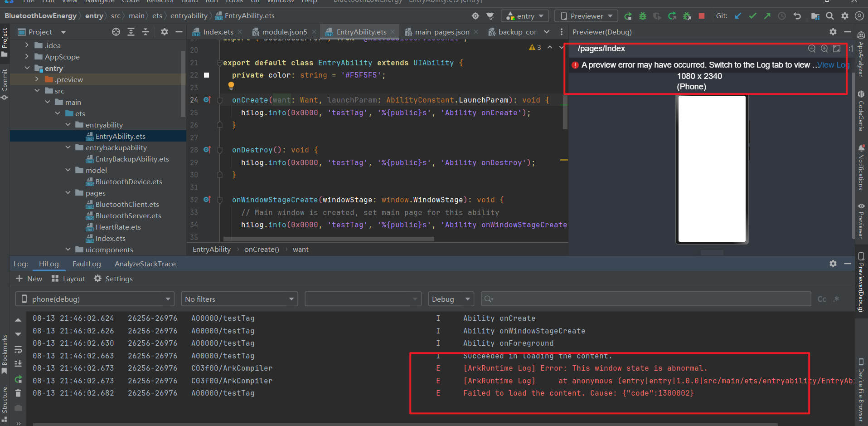Open BluetoothClient.ets in project tree
The width and height of the screenshot is (868, 426).
127,204
